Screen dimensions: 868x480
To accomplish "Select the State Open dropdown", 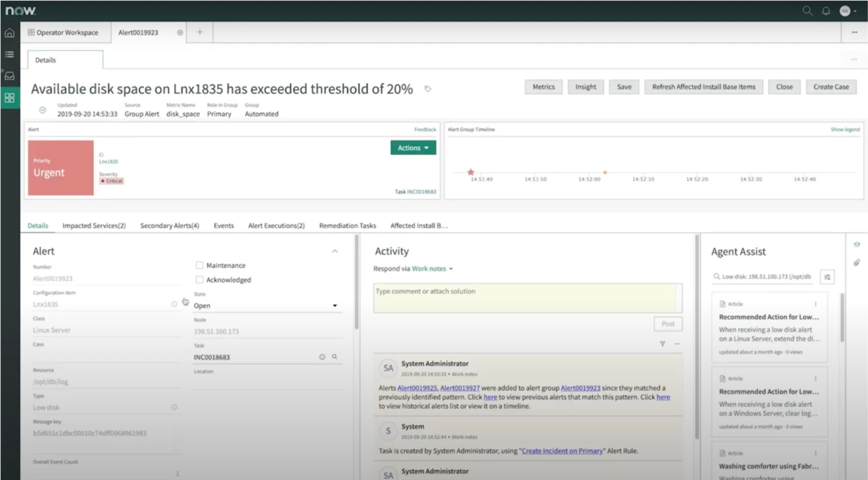I will [265, 306].
